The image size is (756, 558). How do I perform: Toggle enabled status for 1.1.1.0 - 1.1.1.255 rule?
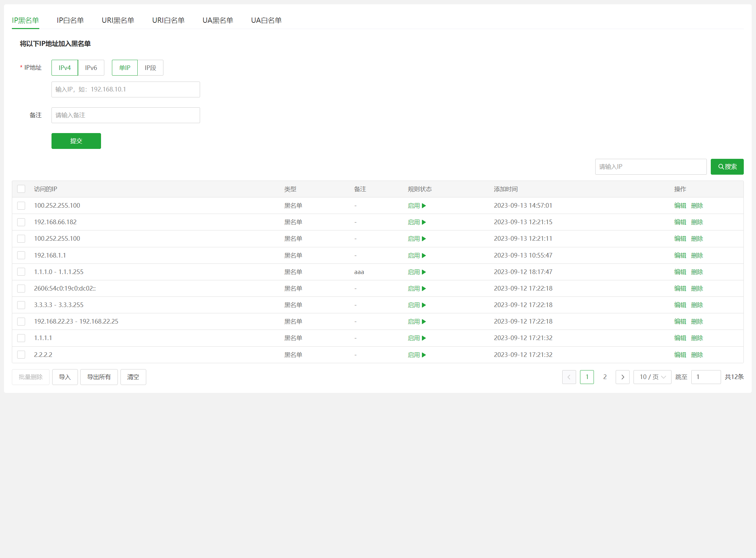coord(416,272)
